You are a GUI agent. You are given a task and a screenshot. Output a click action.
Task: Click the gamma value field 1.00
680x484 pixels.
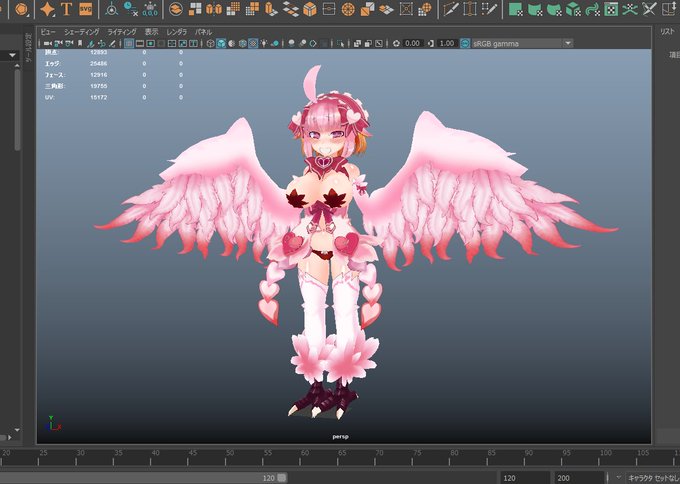pyautogui.click(x=447, y=43)
